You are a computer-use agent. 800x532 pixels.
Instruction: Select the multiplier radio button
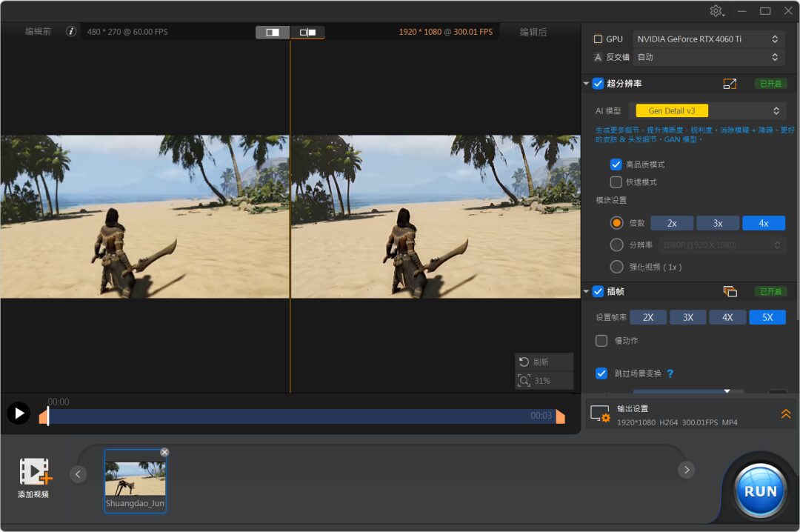coord(616,223)
